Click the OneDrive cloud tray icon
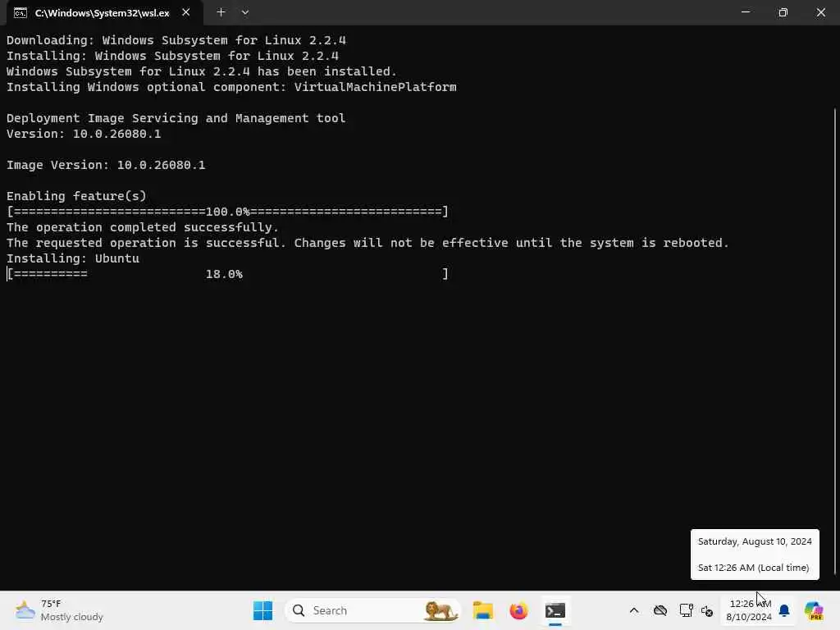 click(x=660, y=610)
